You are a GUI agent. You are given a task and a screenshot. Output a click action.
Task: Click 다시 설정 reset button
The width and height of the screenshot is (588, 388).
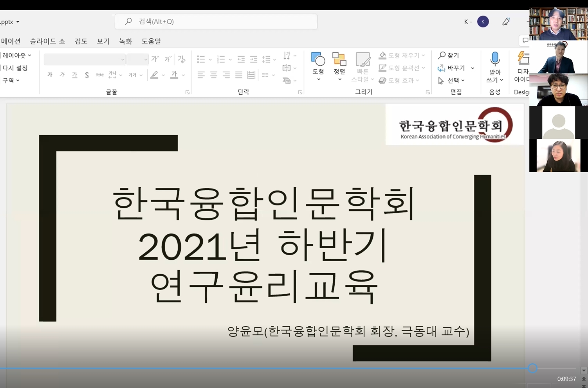tap(14, 68)
